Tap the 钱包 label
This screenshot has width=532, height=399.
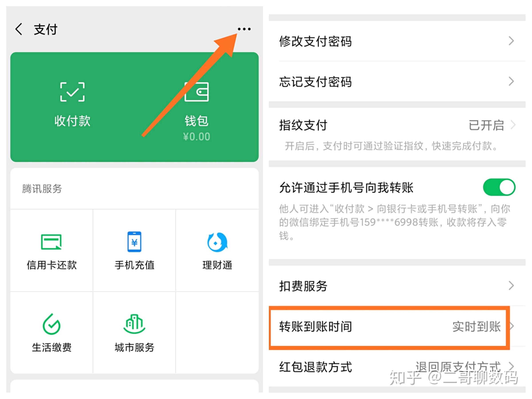click(196, 121)
